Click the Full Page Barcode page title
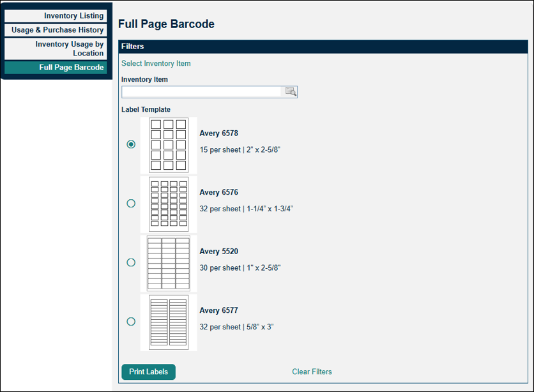The image size is (534, 392). [166, 24]
